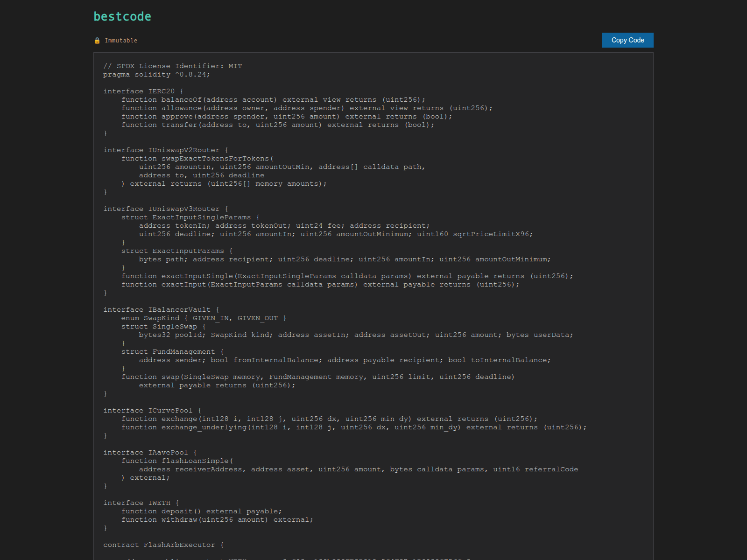Click the approve function line
The image size is (747, 560).
pos(287,117)
